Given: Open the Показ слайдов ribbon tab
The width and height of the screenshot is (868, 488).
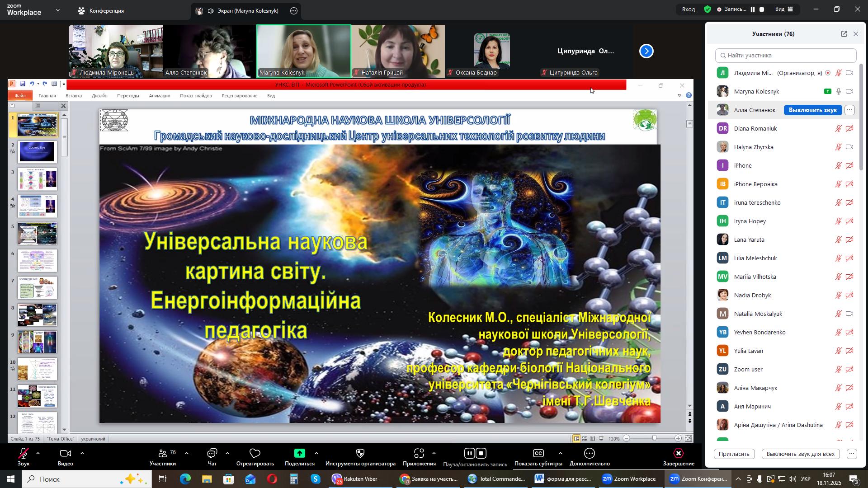Looking at the screenshot, I should (x=196, y=96).
